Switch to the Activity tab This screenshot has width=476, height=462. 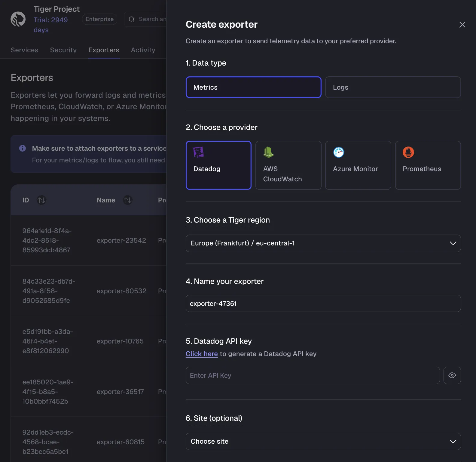click(143, 50)
